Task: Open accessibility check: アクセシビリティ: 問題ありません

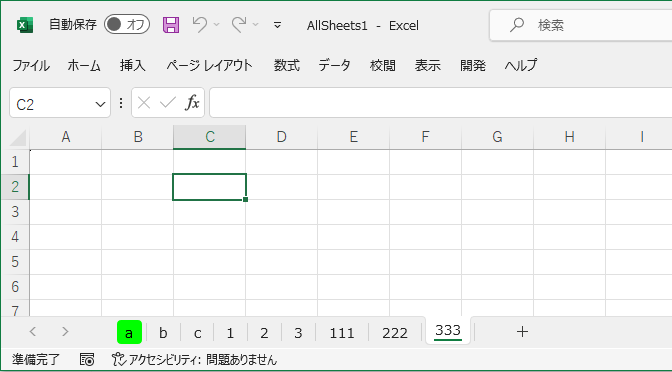Action: click(194, 360)
